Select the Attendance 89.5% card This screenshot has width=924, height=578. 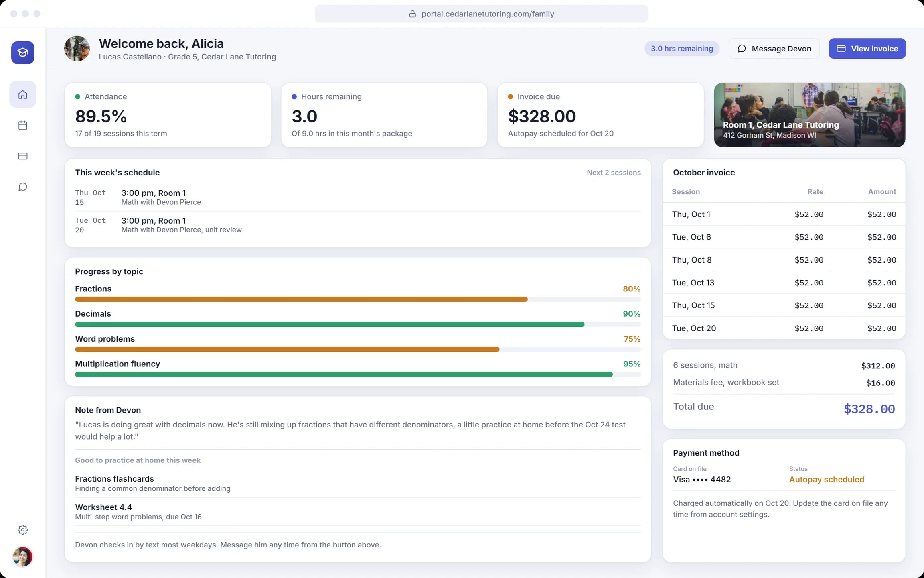168,115
